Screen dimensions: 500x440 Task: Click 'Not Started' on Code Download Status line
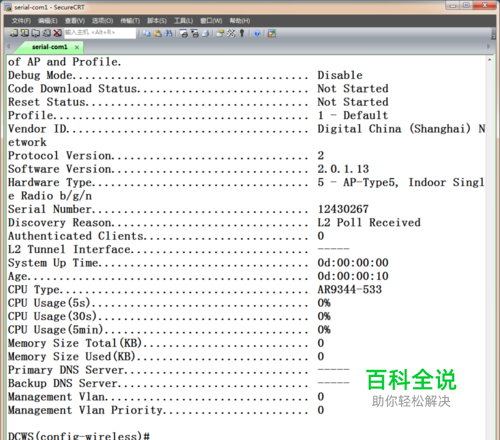(x=353, y=89)
